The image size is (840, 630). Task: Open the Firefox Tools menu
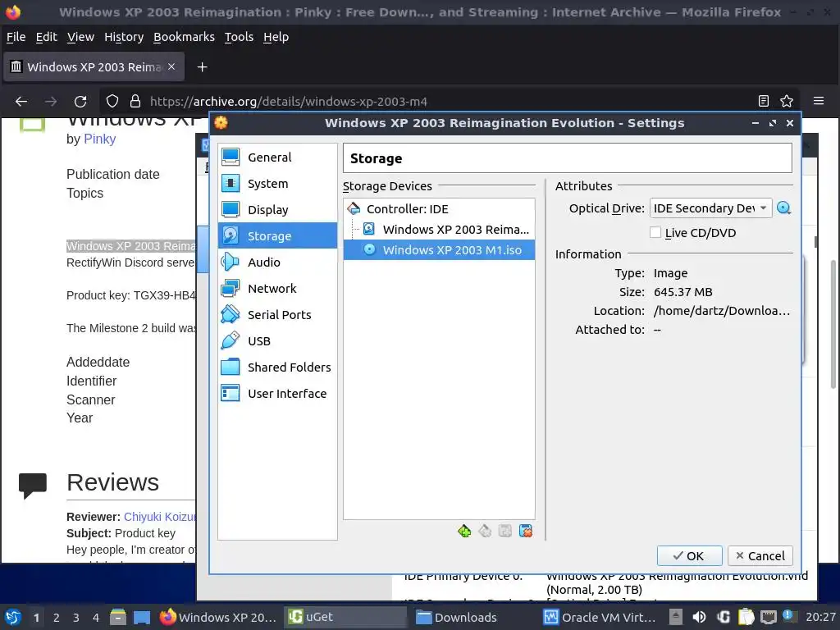tap(239, 37)
